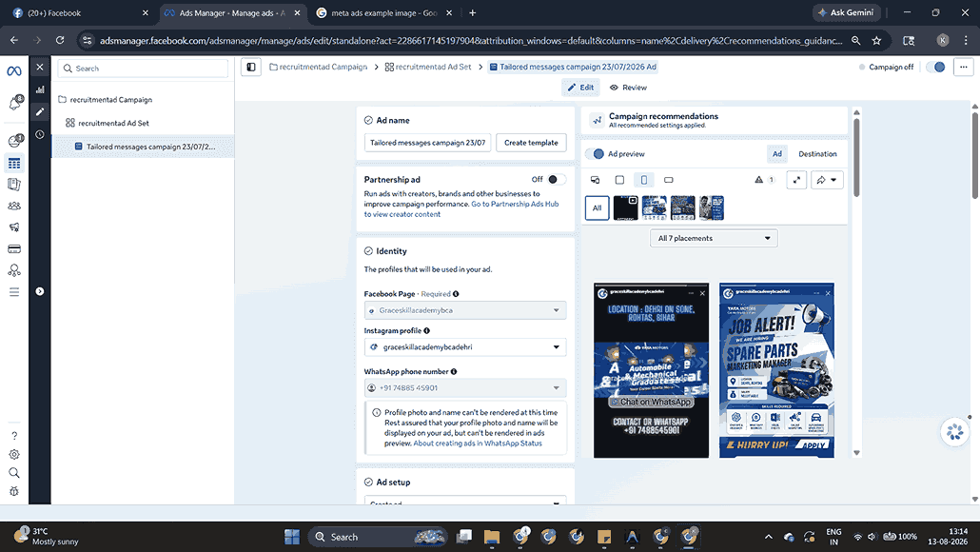Toggle the Campaign off switch

pyautogui.click(x=935, y=67)
